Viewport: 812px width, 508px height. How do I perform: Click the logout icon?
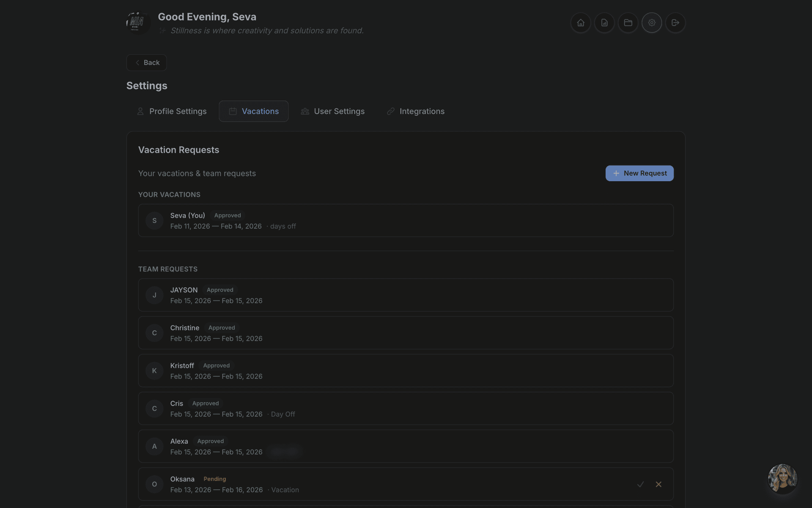point(675,23)
